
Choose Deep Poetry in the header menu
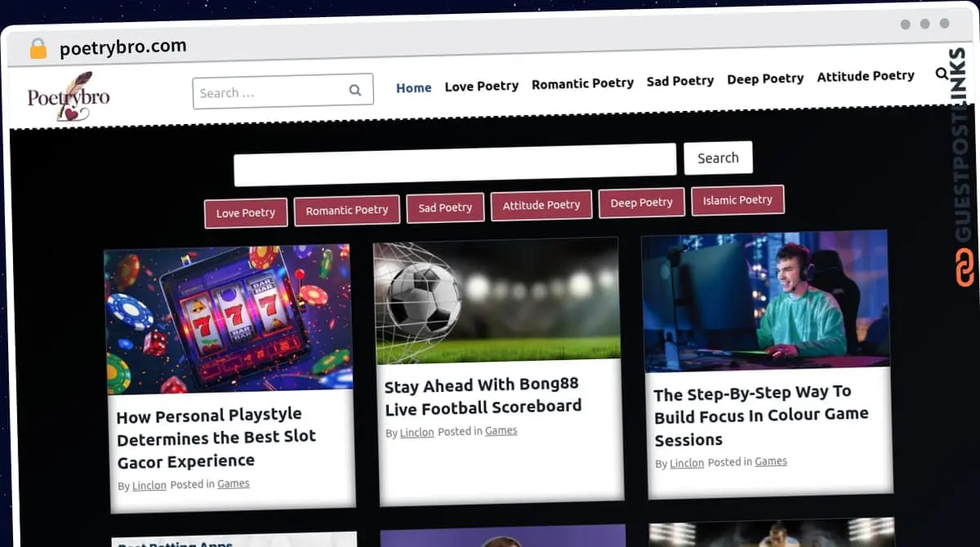pos(765,78)
